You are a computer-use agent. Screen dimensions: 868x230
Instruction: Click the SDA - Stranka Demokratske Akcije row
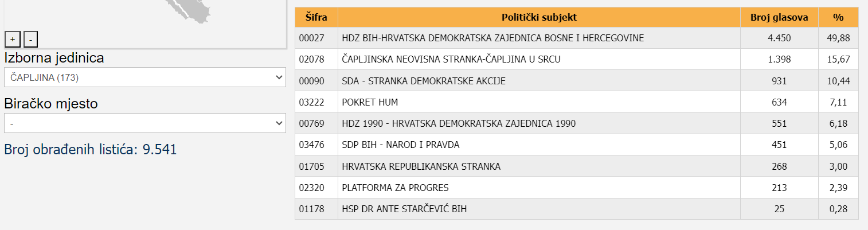(x=424, y=81)
